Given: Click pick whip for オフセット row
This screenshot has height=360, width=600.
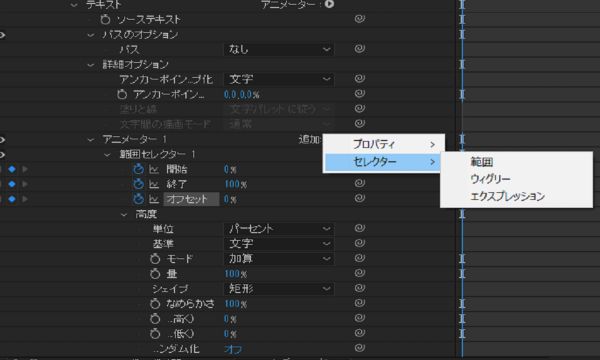Looking at the screenshot, I should [x=359, y=198].
